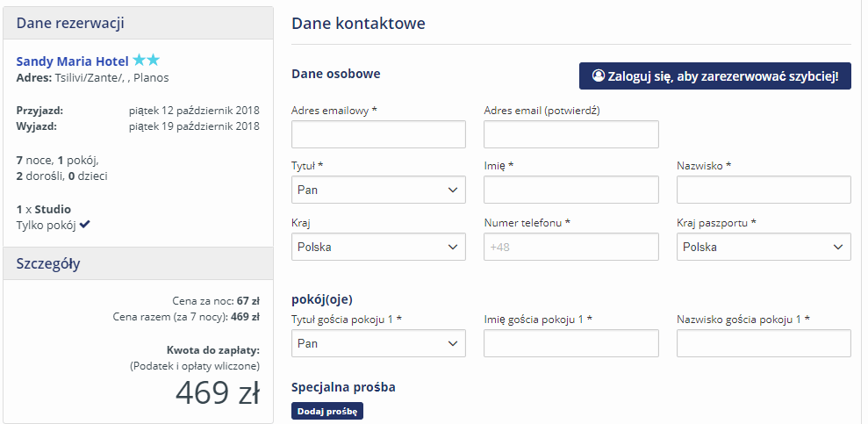This screenshot has width=868, height=424.
Task: Open the Kraj paszportu dropdown
Action: click(x=764, y=247)
